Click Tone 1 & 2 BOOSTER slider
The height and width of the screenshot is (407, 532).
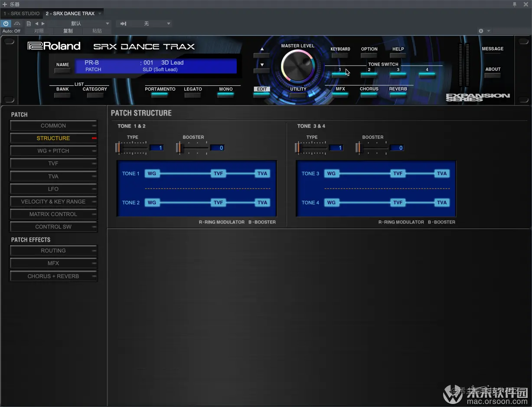[193, 148]
